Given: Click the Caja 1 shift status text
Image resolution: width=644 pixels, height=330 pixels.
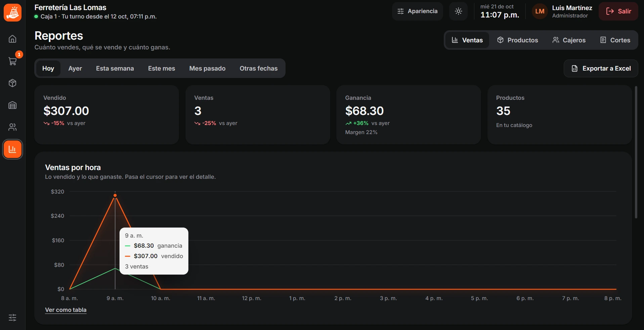Looking at the screenshot, I should (98, 16).
